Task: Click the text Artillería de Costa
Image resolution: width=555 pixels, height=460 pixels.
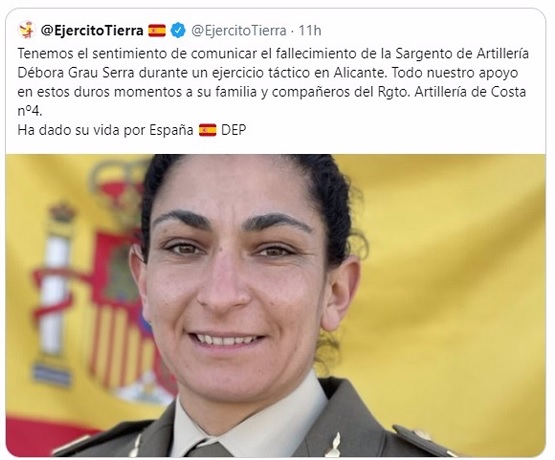Action: click(470, 92)
